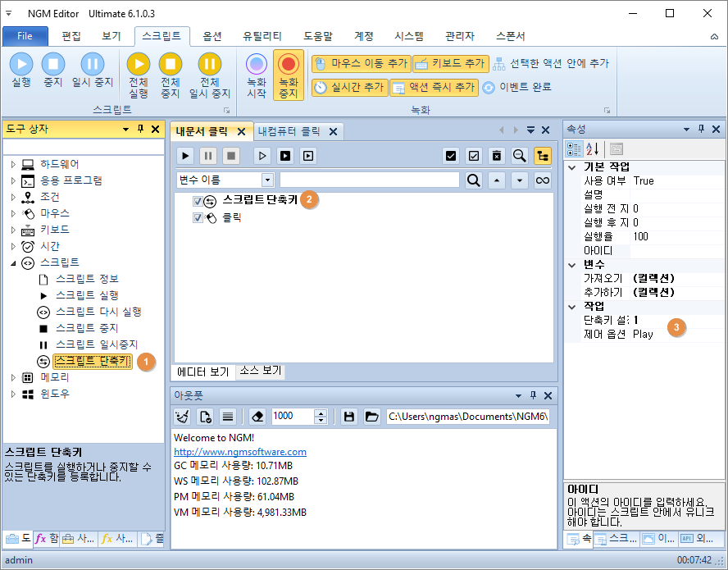The width and height of the screenshot is (728, 570).
Task: Toggle 키보드 추가 recording option
Action: click(x=451, y=64)
